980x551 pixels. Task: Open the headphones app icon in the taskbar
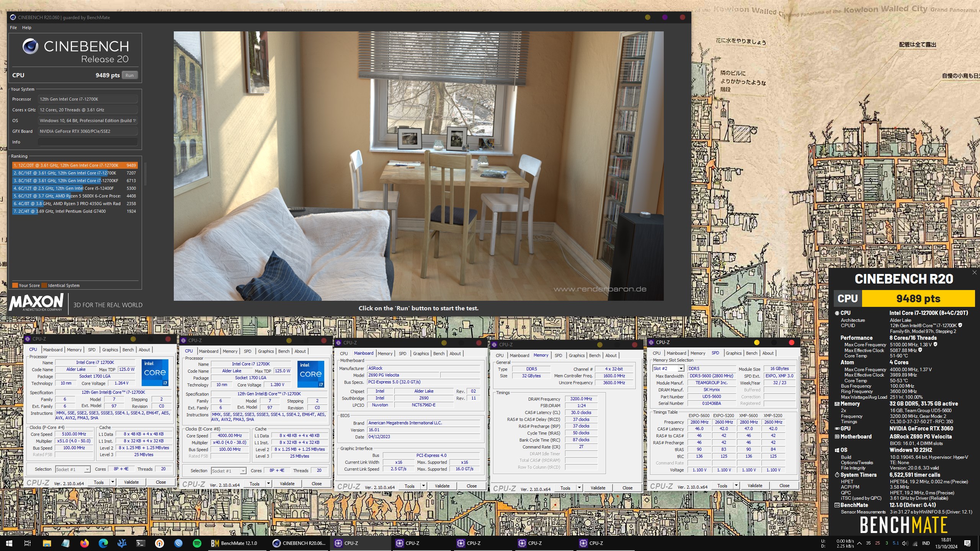[x=159, y=543]
